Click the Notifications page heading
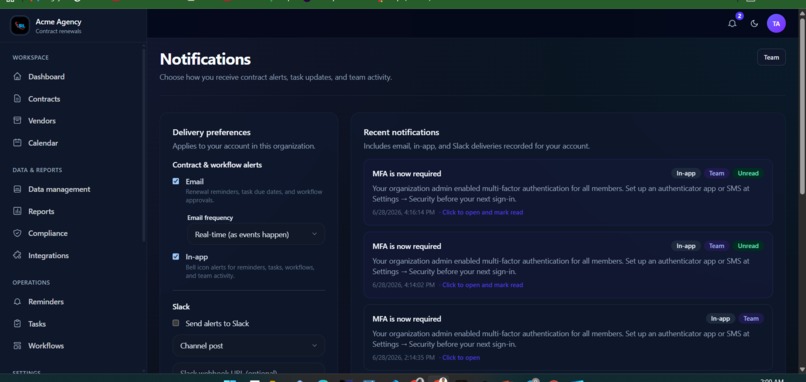 (x=205, y=59)
